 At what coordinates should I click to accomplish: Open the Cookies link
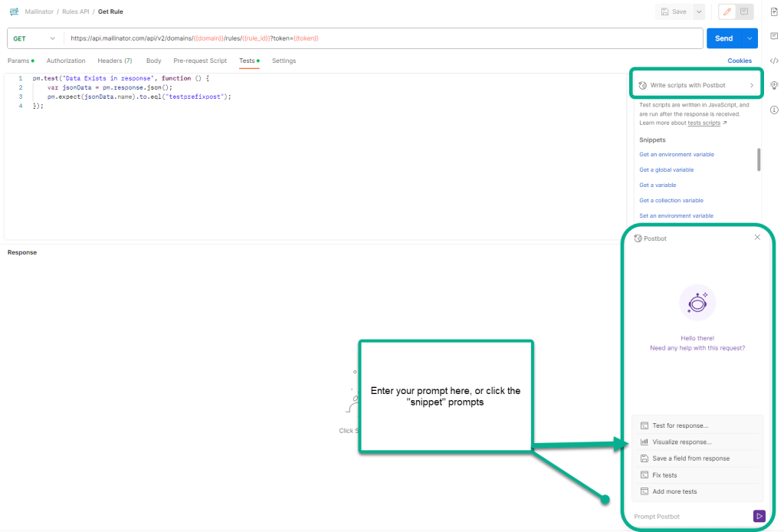coord(740,61)
